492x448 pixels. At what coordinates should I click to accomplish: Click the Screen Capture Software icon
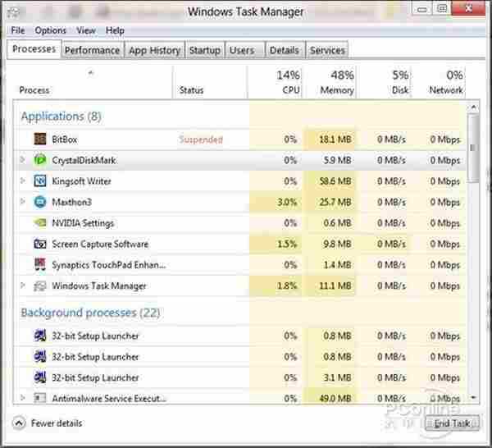40,245
